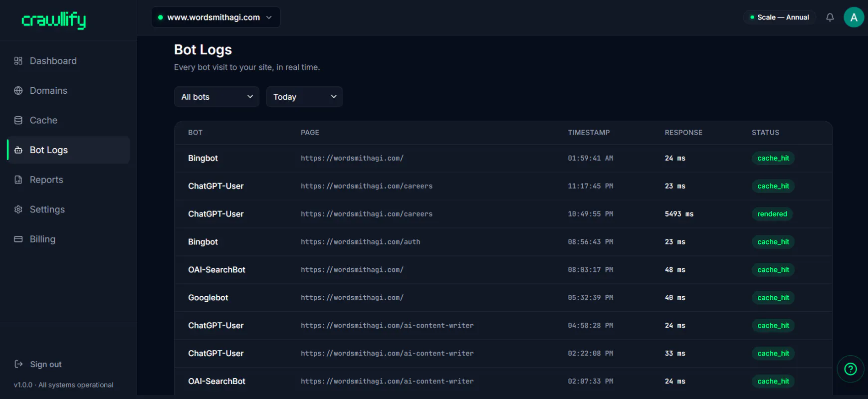Expand the Today date range dropdown

(x=304, y=97)
